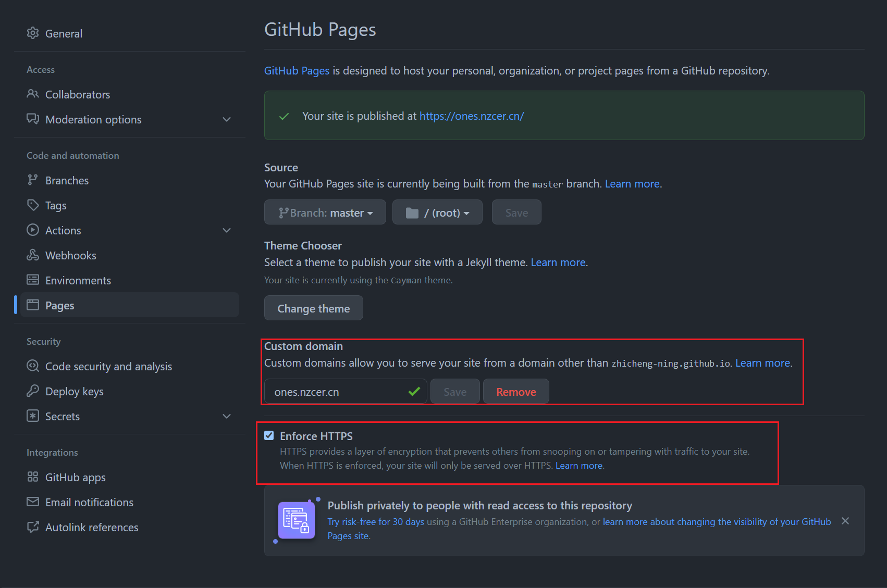887x588 pixels.
Task: Click the Tags label icon
Action: (33, 205)
